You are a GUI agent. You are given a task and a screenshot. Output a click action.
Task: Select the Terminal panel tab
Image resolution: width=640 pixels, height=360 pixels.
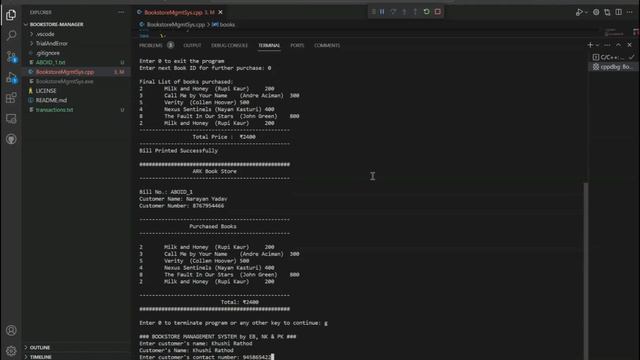269,45
